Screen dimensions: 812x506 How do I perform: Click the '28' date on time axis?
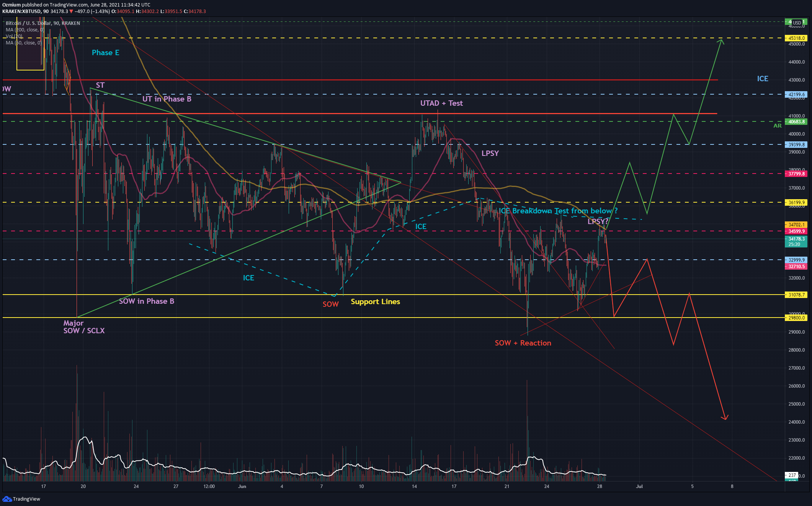pos(600,486)
